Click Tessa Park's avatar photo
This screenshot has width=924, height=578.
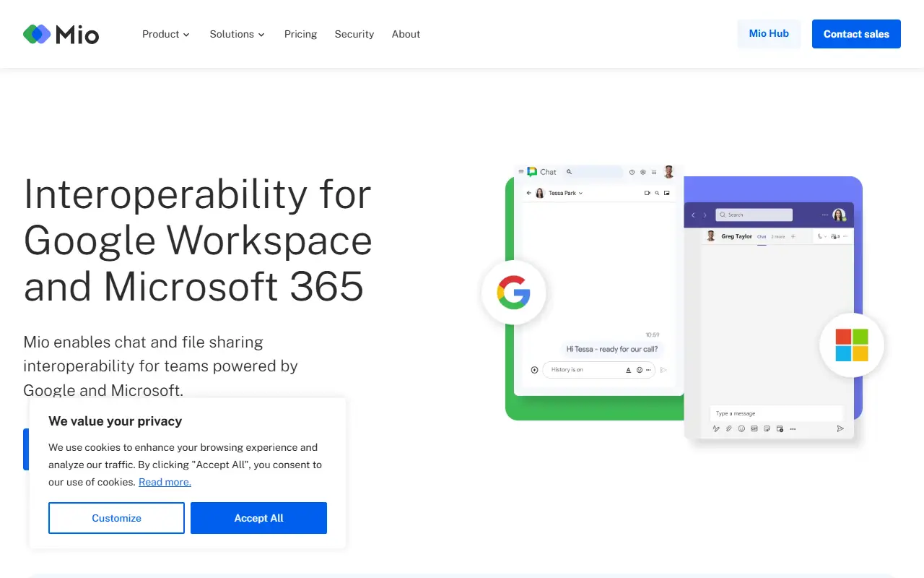tap(539, 193)
